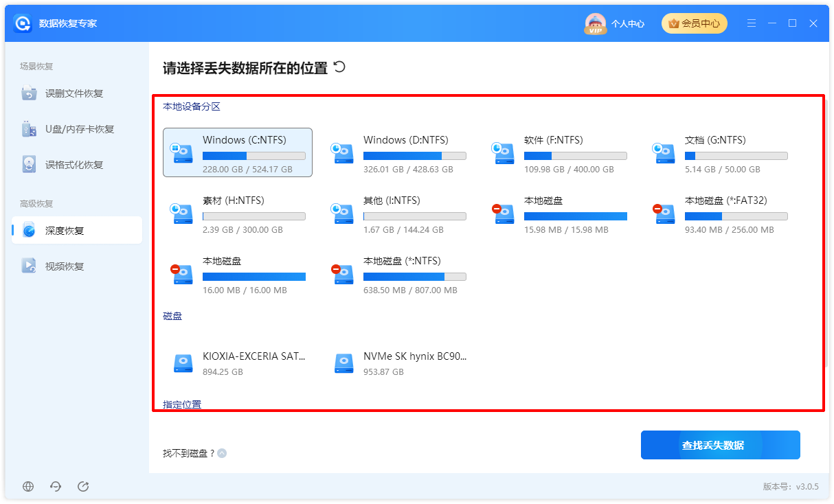Click the crown icon in 会员中心
Viewport: 834px width, 504px height.
tap(673, 23)
